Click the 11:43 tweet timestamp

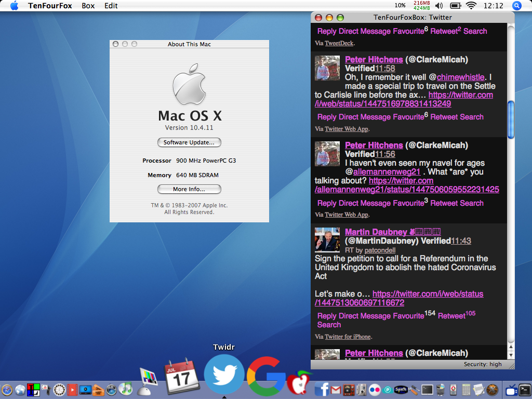tap(461, 241)
